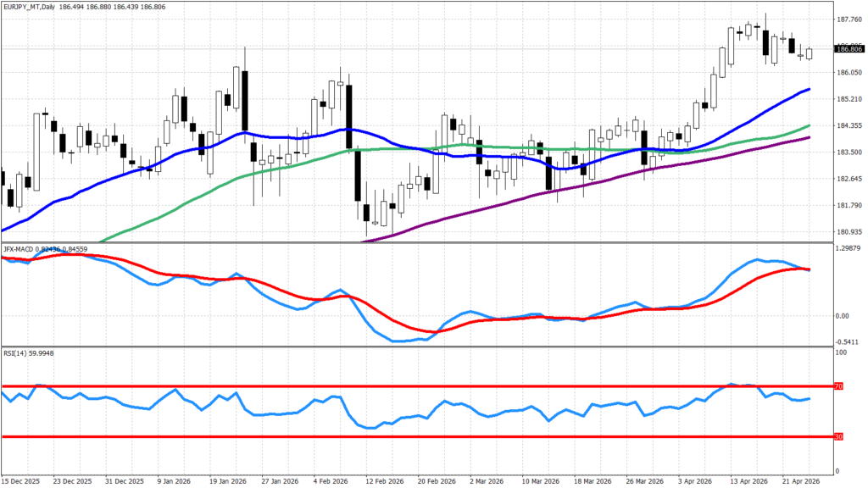Click the MACD 1.29879 axis value

tap(849, 249)
